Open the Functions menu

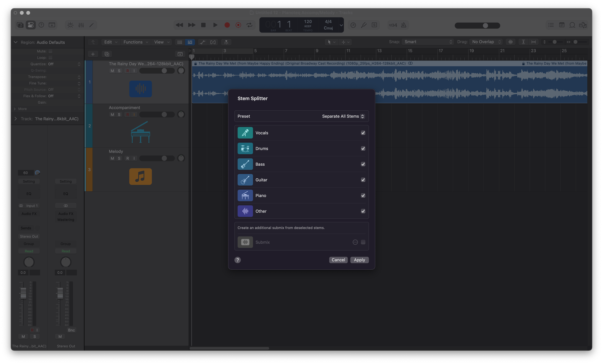pos(135,42)
